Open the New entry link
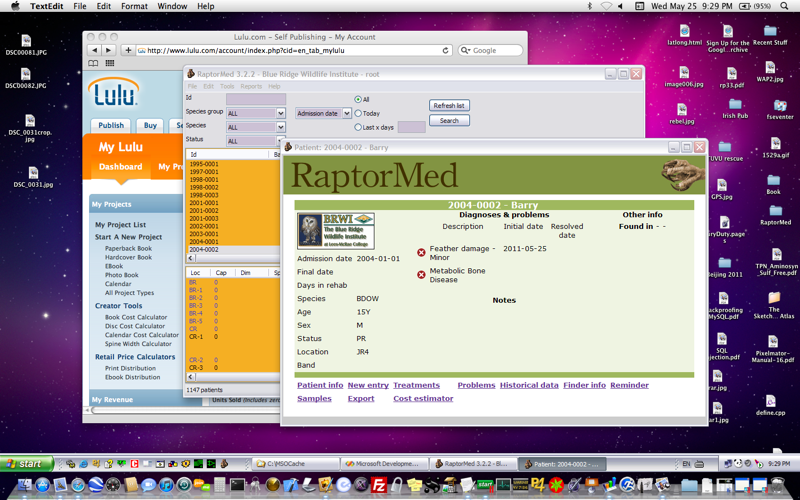Viewport: 800px width, 500px height. tap(368, 385)
